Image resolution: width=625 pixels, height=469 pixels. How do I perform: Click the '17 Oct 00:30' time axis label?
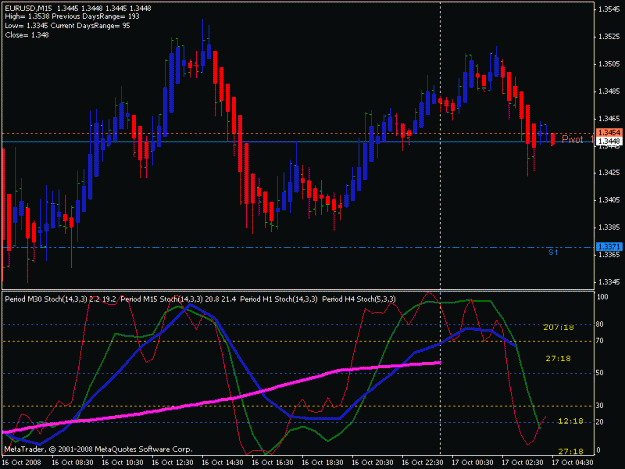point(472,463)
